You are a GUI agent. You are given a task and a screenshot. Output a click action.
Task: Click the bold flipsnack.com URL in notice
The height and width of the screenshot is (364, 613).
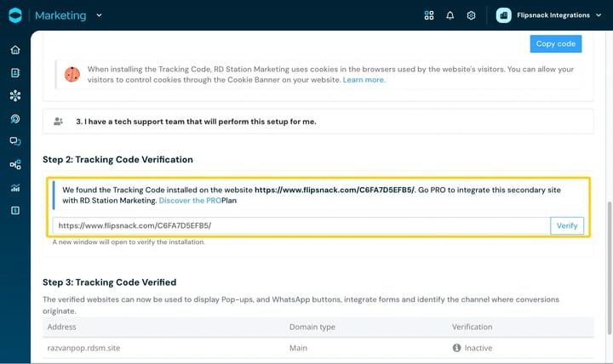click(x=335, y=190)
